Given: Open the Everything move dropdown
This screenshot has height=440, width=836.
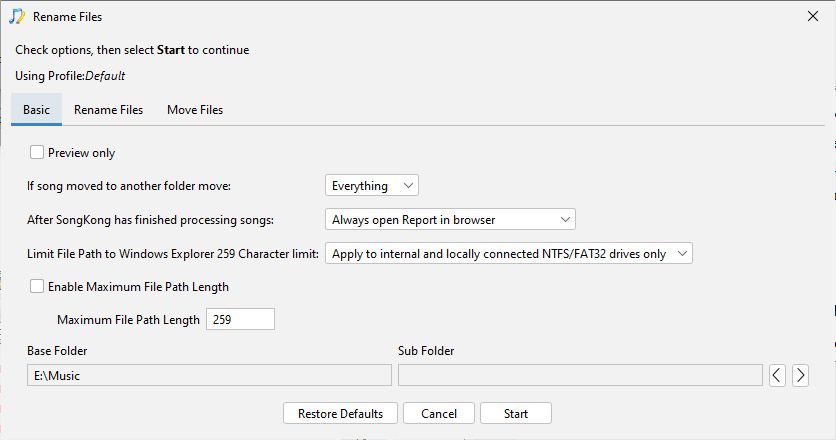Looking at the screenshot, I should [372, 186].
